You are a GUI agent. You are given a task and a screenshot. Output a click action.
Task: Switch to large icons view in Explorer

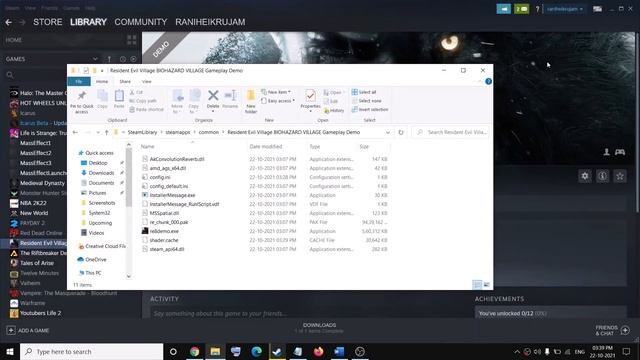point(487,284)
